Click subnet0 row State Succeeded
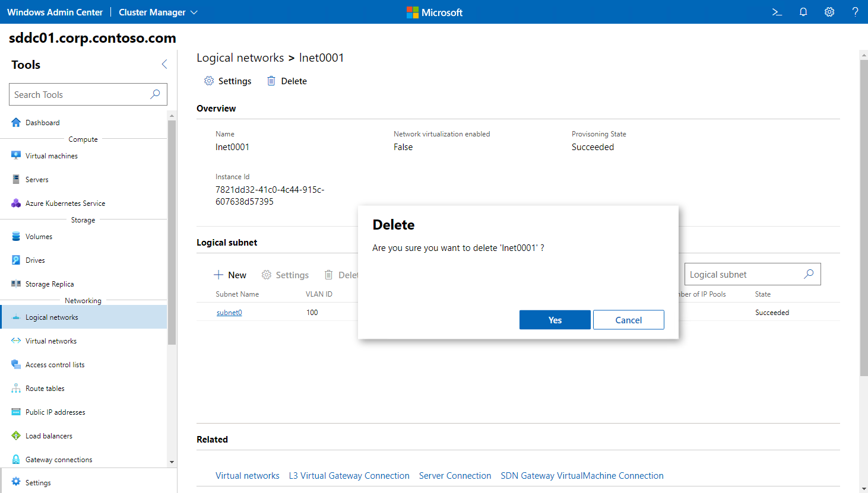The image size is (868, 493). [x=772, y=313]
